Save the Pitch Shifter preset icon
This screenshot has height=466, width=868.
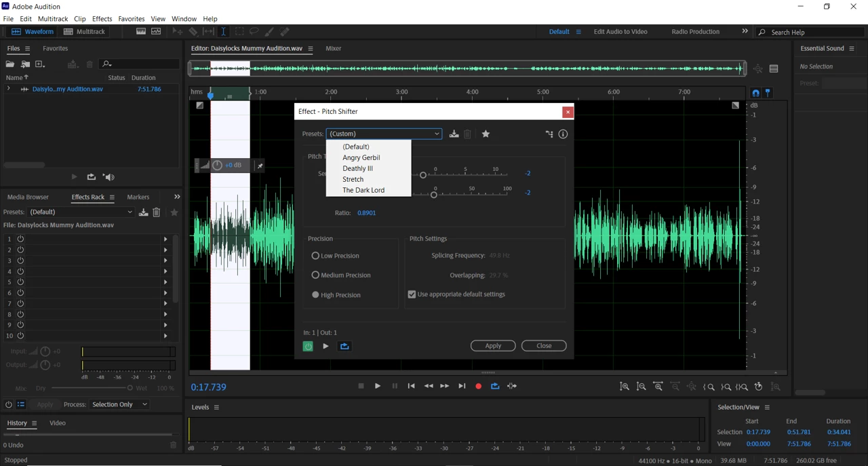click(x=454, y=134)
